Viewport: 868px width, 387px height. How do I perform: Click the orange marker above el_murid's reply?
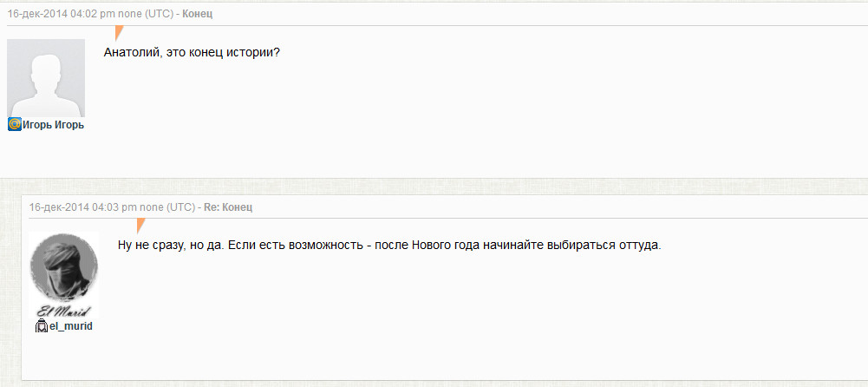click(x=140, y=226)
